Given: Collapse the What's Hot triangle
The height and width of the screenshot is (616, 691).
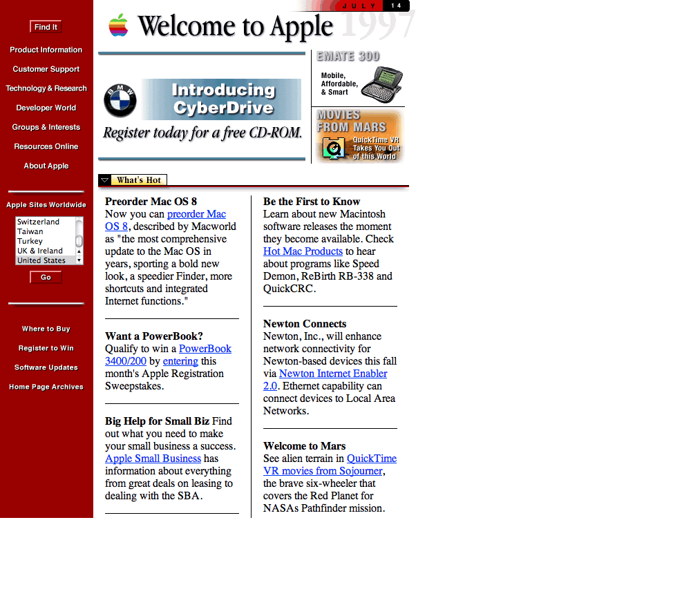Looking at the screenshot, I should (x=104, y=180).
